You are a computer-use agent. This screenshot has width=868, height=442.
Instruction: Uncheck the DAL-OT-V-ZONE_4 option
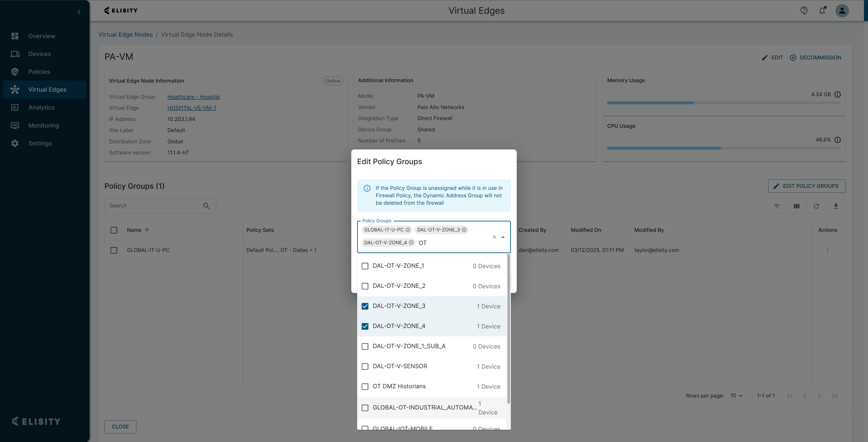tap(365, 326)
